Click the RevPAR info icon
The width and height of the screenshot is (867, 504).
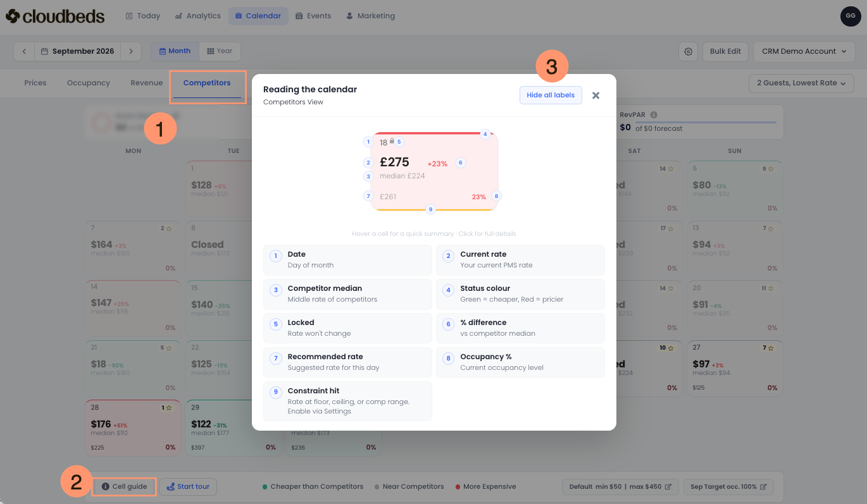point(654,115)
